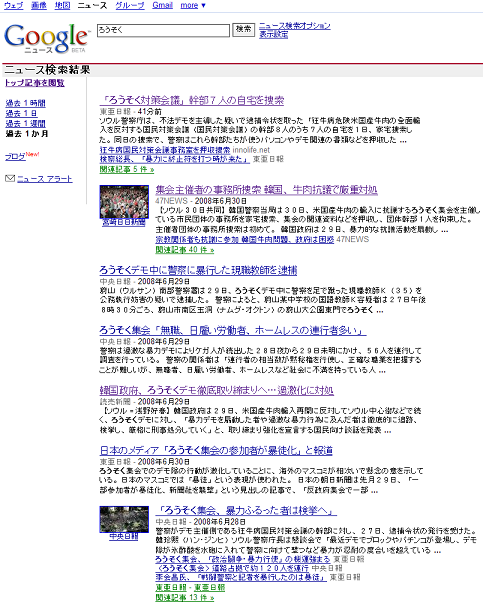483x605 pixels.
Task: Select トップ記事を閲覧 link
Action: (x=35, y=83)
